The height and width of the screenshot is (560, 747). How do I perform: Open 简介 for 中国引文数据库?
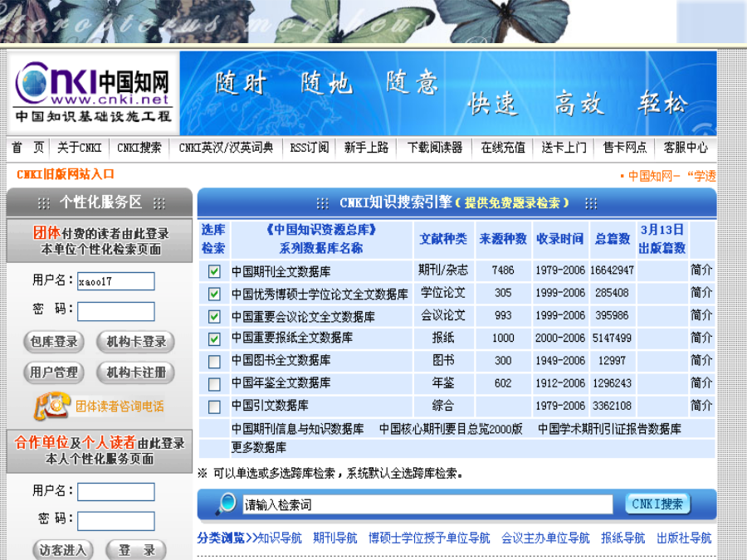[x=701, y=405]
